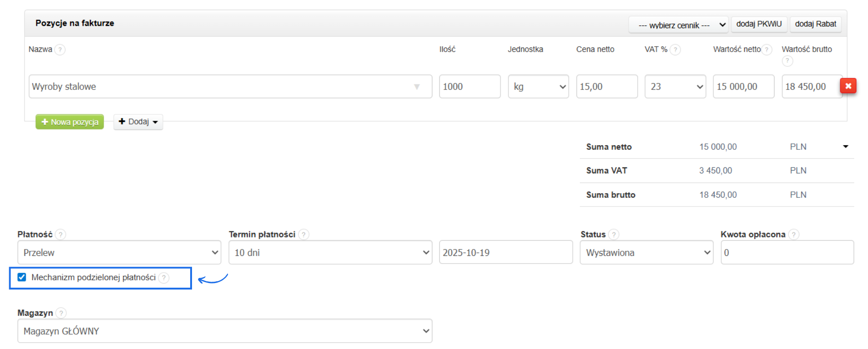Click help icon next to Płatność label
Viewport: 868px width, 349px height.
(x=60, y=235)
